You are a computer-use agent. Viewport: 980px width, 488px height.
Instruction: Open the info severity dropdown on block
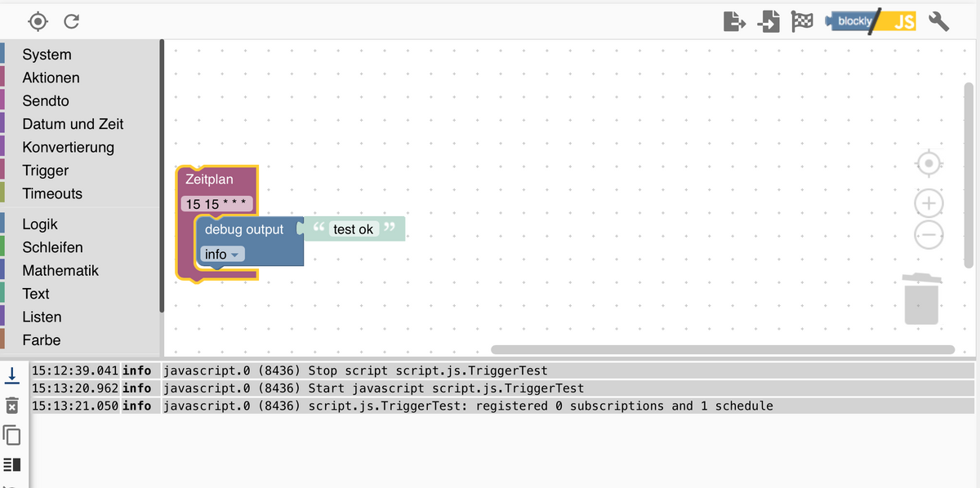click(x=223, y=255)
